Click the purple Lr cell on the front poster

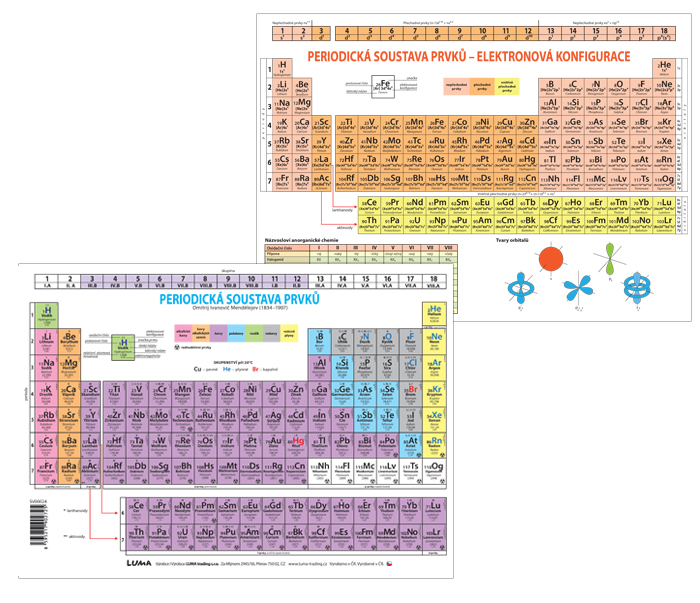(434, 537)
